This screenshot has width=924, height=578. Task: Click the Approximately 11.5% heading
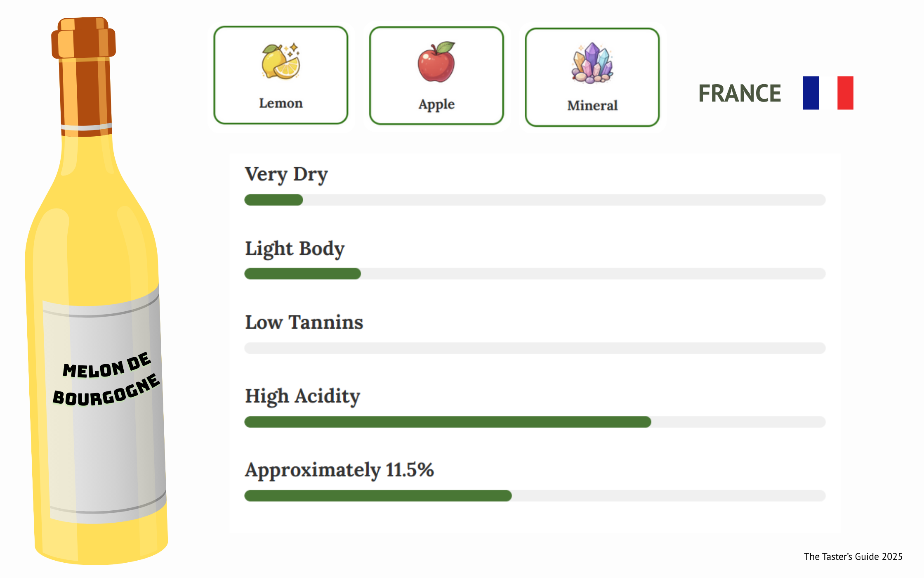pos(339,470)
